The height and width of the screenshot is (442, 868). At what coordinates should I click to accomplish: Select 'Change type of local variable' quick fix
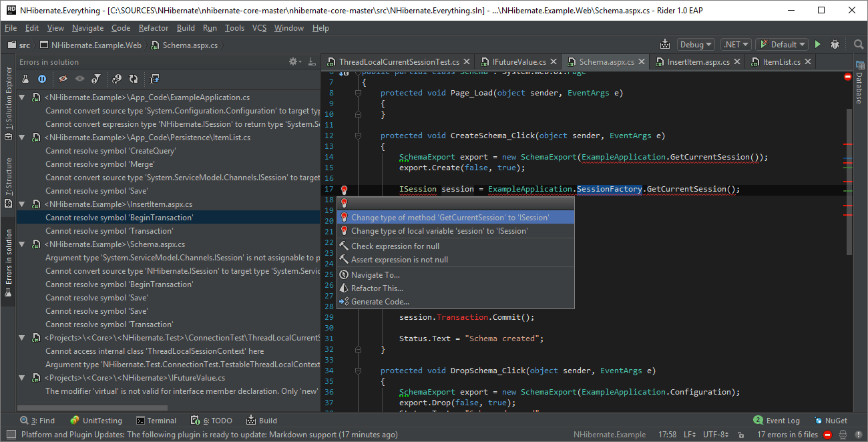pyautogui.click(x=439, y=231)
